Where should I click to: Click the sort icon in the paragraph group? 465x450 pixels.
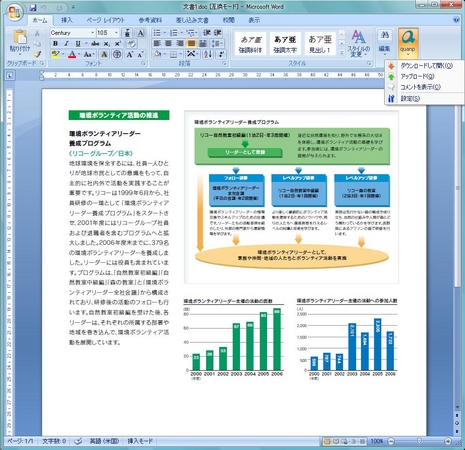coord(208,54)
